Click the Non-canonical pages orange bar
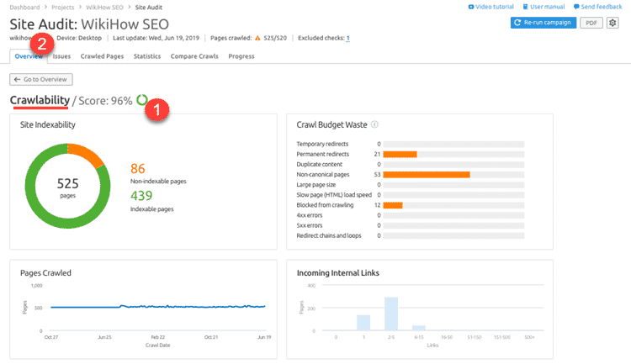 [x=432, y=174]
